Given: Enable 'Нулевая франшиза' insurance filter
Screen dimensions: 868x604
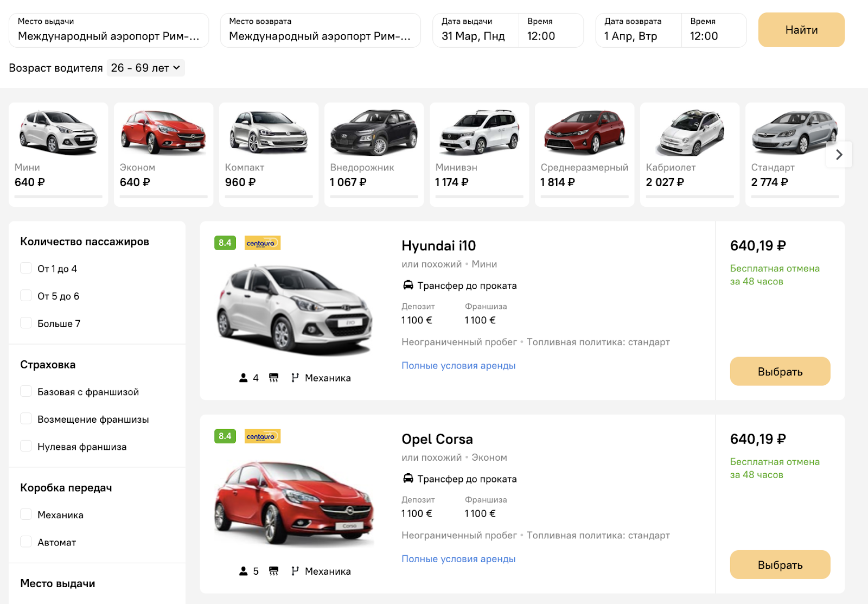Looking at the screenshot, I should [26, 446].
